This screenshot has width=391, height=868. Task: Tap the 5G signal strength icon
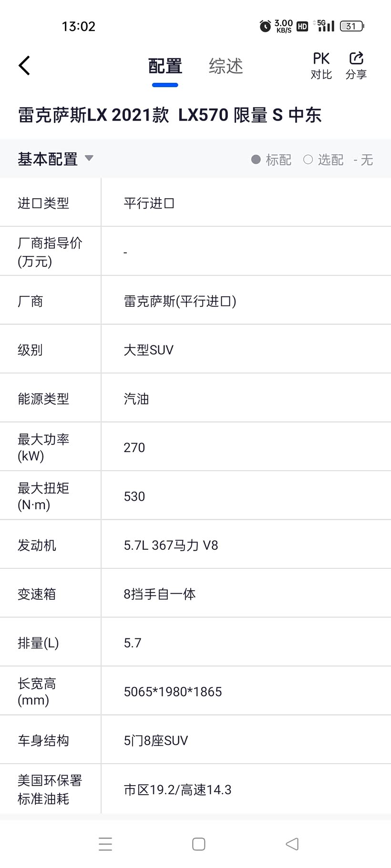pyautogui.click(x=326, y=26)
